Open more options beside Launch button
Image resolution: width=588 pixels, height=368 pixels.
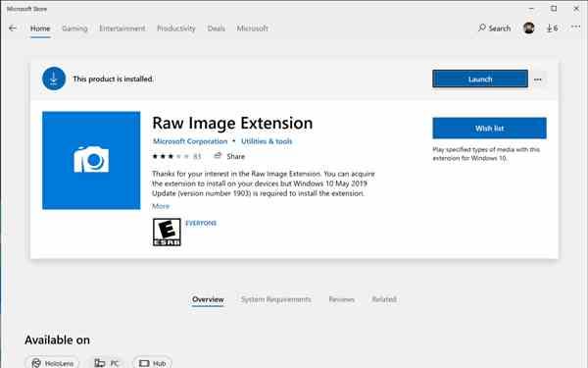pos(538,79)
